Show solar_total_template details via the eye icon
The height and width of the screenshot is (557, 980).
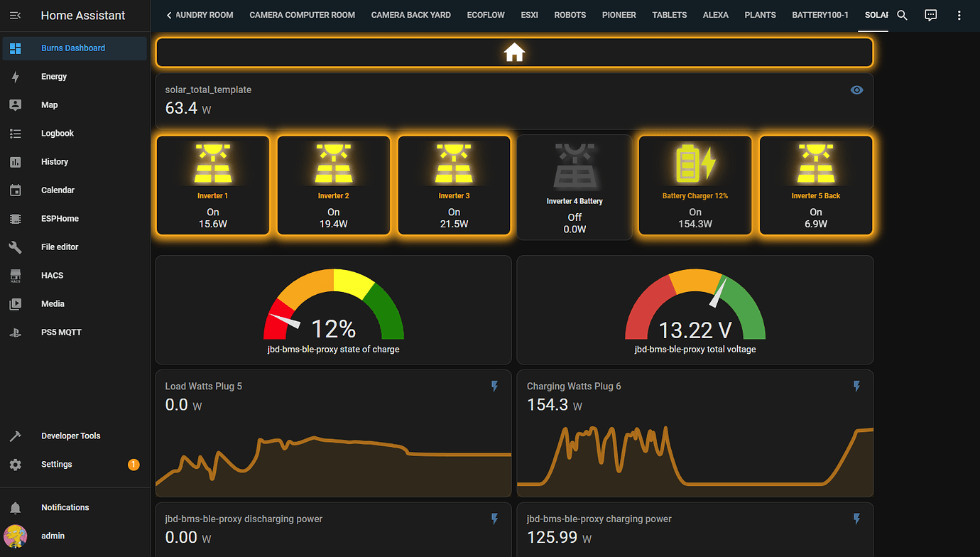pos(856,90)
